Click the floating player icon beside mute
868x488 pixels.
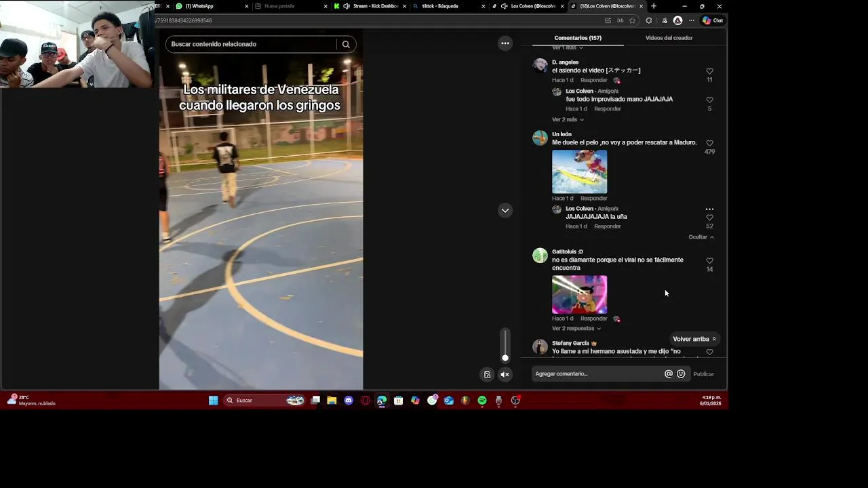click(x=487, y=374)
